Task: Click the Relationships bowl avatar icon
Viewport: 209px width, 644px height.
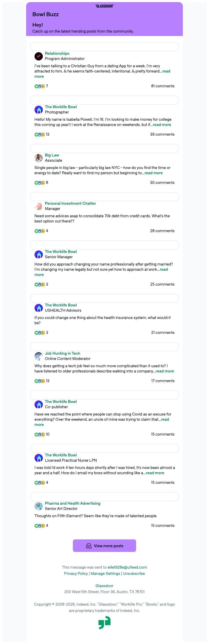Action: pyautogui.click(x=39, y=56)
